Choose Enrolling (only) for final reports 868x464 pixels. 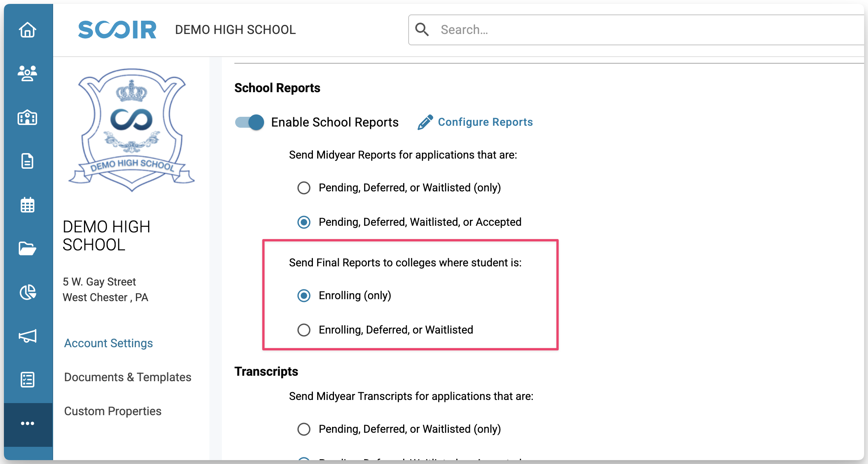point(304,296)
